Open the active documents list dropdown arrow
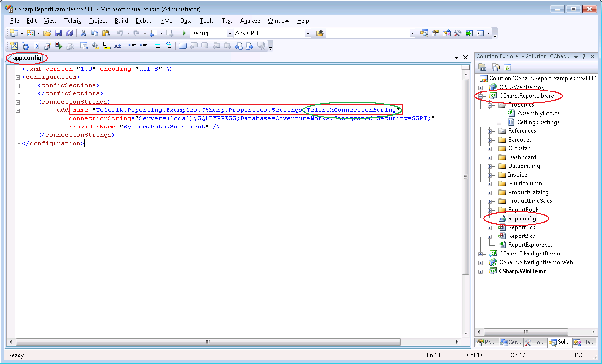 456,57
